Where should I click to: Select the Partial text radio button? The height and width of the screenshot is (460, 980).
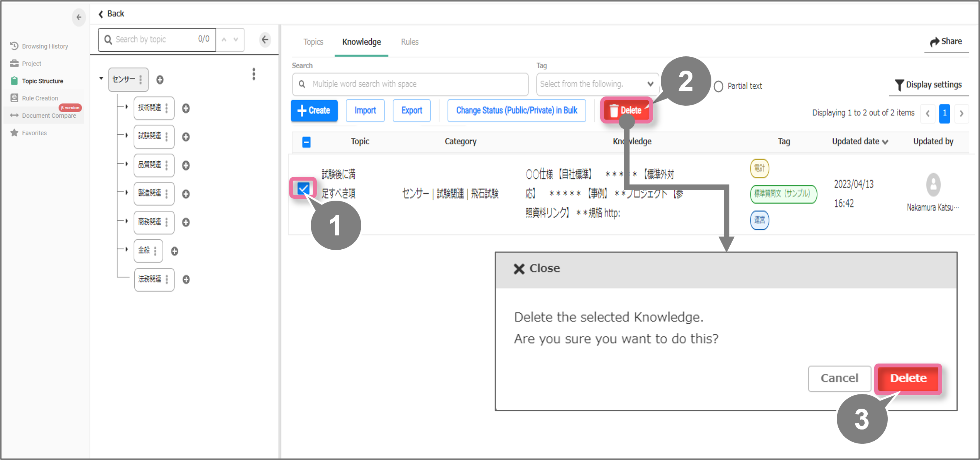[718, 86]
